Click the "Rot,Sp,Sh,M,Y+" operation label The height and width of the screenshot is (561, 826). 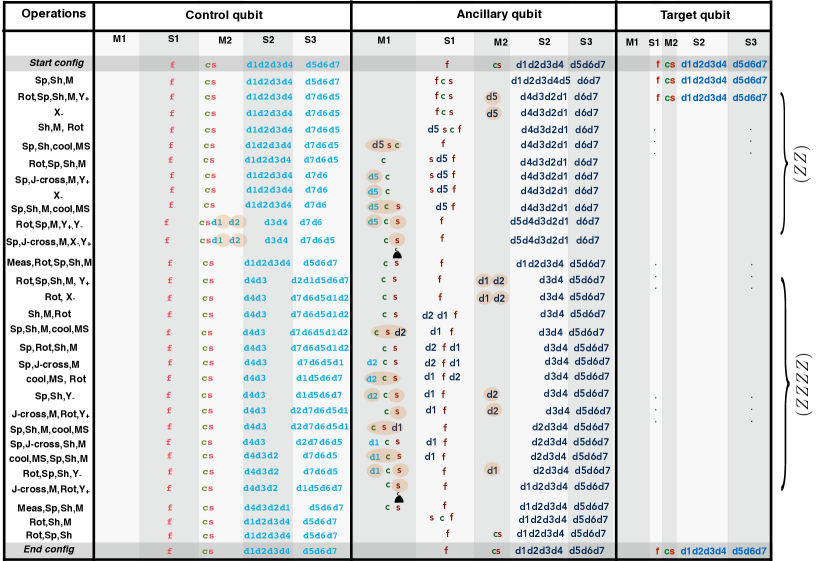pos(53,97)
